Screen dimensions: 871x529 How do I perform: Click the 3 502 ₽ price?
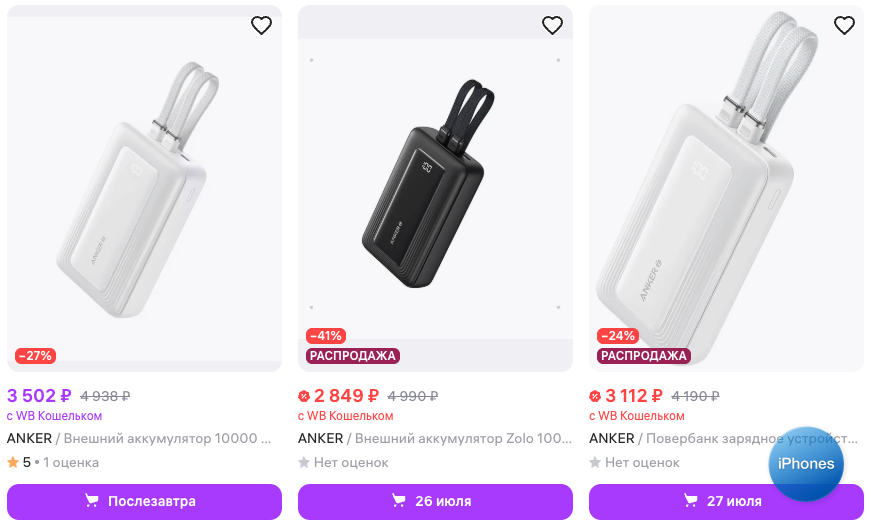pos(39,395)
